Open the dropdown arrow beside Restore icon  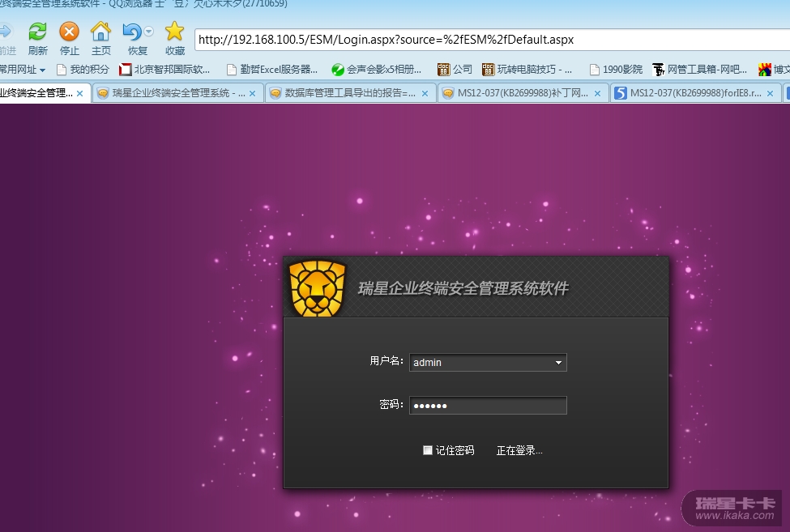[x=148, y=32]
